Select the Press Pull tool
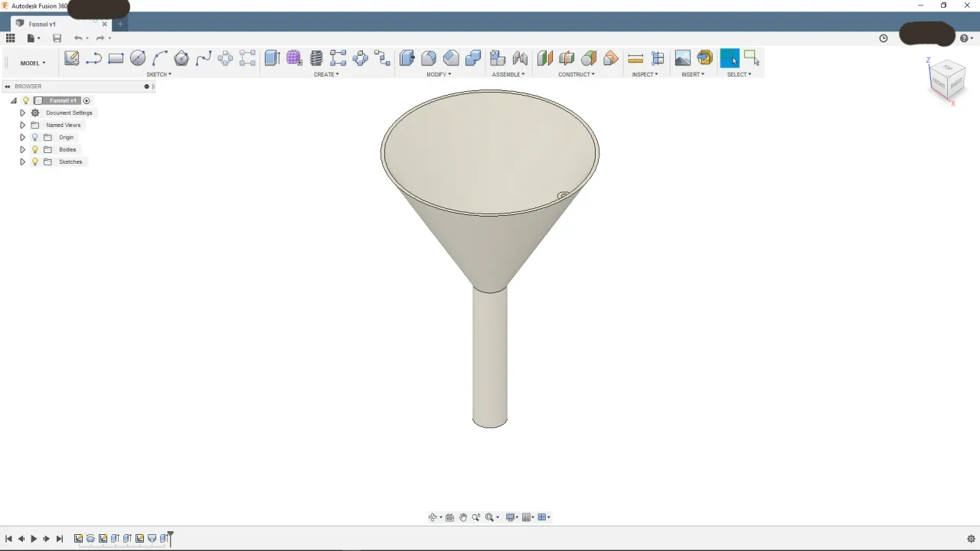The height and width of the screenshot is (551, 980). pyautogui.click(x=407, y=58)
